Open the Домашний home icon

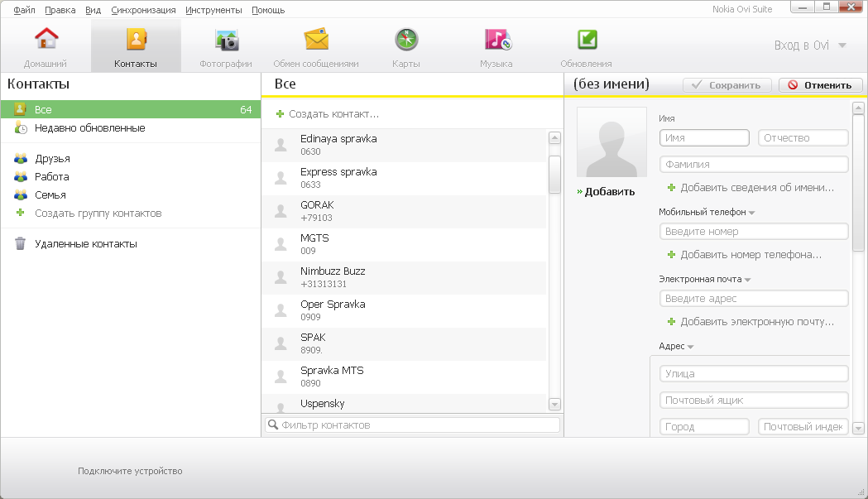[46, 41]
